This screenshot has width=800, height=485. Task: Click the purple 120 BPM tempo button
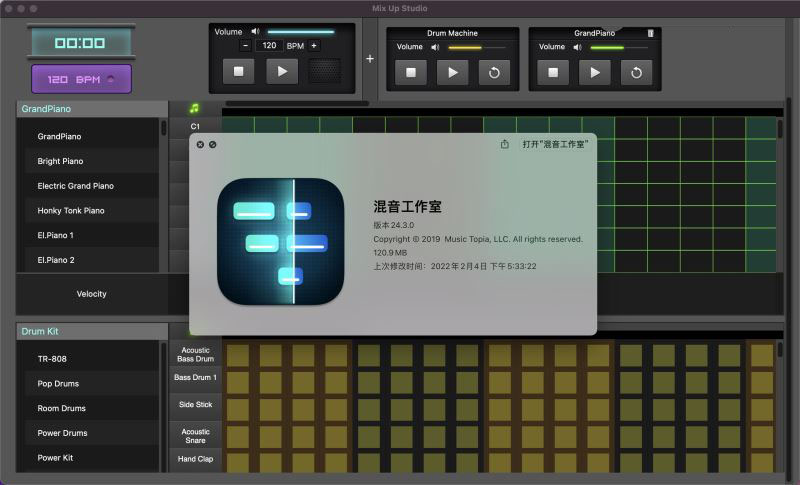82,79
